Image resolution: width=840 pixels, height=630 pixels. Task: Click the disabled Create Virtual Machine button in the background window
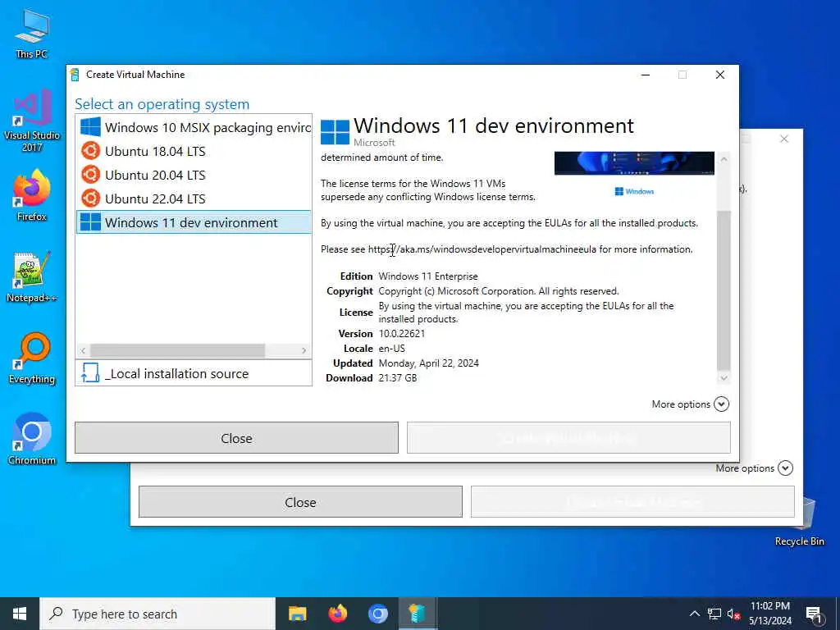(x=632, y=502)
